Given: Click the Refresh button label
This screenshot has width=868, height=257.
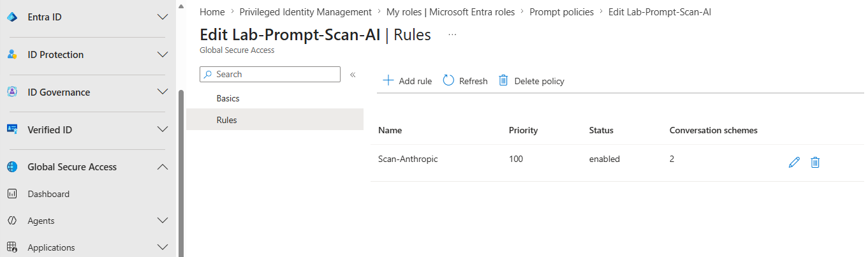Looking at the screenshot, I should [473, 81].
